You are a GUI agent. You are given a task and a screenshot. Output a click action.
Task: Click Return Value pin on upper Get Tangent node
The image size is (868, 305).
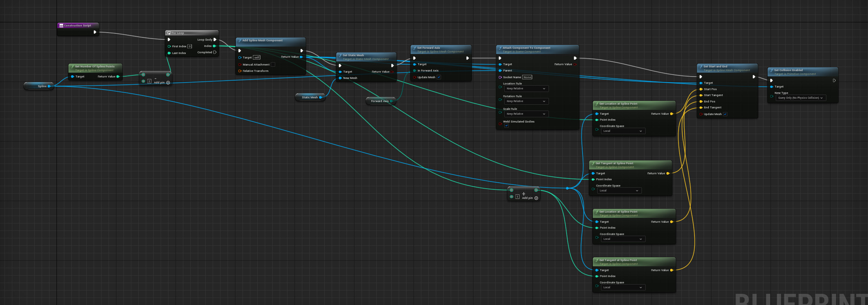(668, 173)
